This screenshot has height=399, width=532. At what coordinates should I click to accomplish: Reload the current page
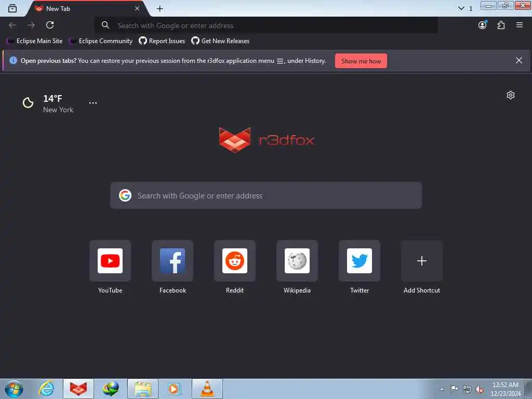50,25
